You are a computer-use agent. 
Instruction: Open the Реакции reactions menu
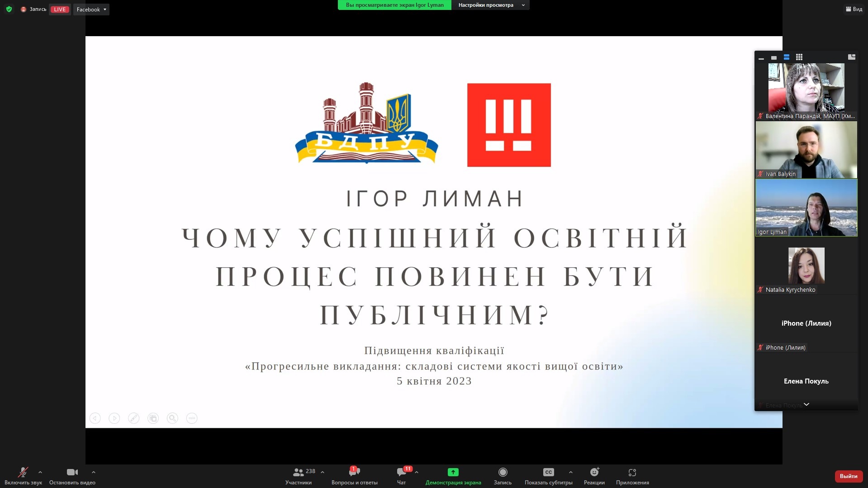pos(594,476)
